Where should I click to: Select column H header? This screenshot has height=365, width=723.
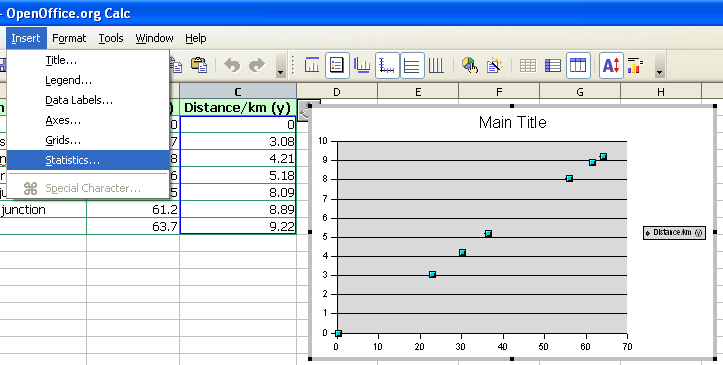pyautogui.click(x=661, y=91)
